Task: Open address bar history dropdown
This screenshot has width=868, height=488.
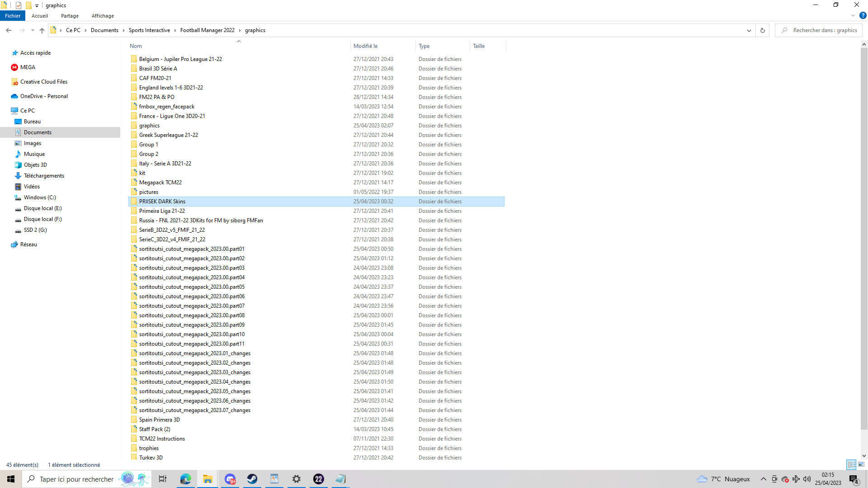Action: [x=749, y=30]
